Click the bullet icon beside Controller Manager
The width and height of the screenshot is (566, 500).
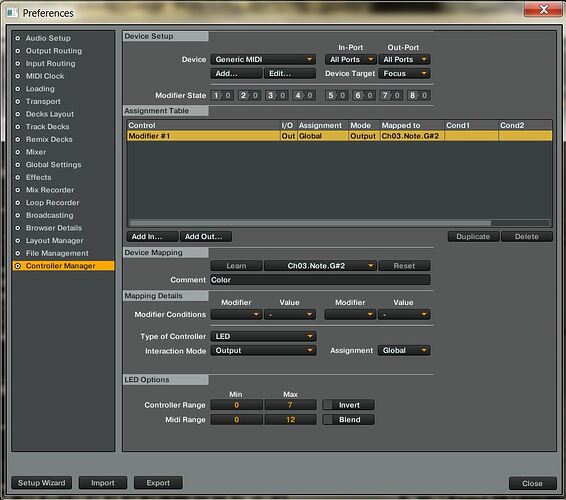point(18,266)
